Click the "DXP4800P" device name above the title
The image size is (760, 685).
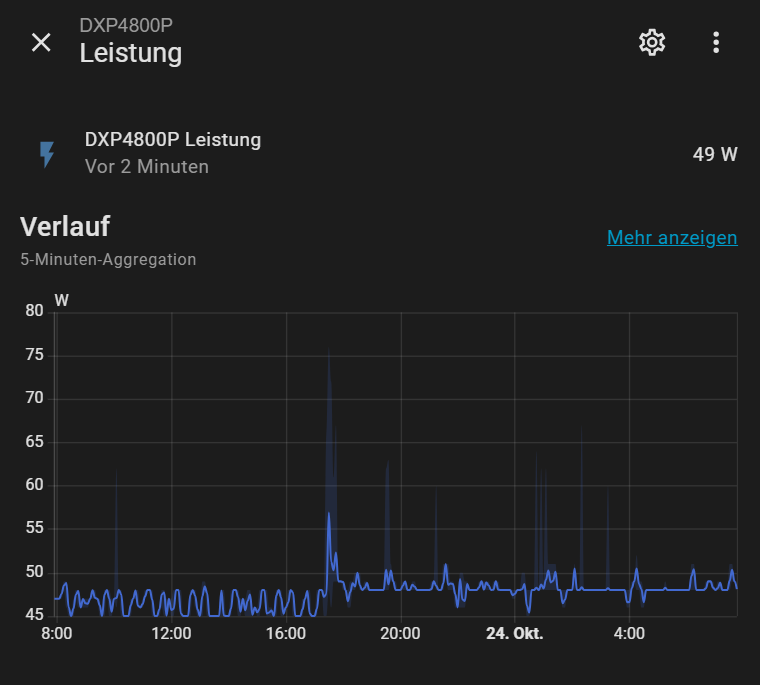126,25
